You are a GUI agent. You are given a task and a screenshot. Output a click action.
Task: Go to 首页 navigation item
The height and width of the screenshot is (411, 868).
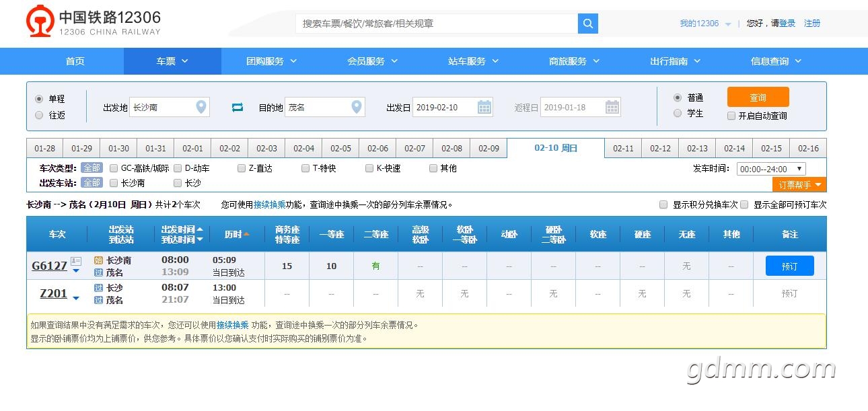coord(75,61)
